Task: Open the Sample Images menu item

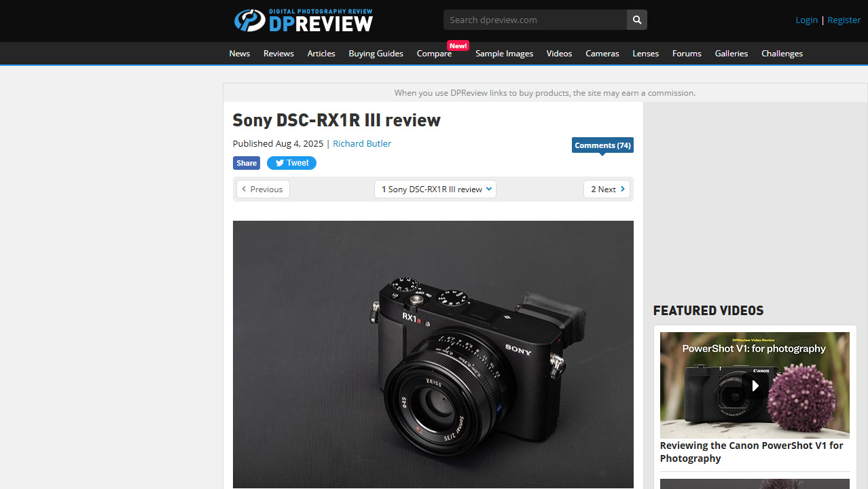Action: (x=504, y=54)
